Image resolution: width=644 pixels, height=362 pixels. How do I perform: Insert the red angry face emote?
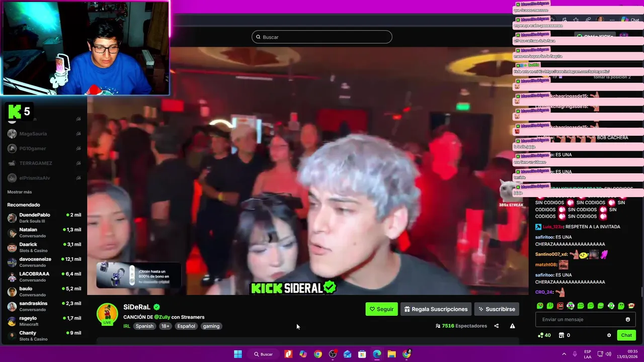coord(560,306)
